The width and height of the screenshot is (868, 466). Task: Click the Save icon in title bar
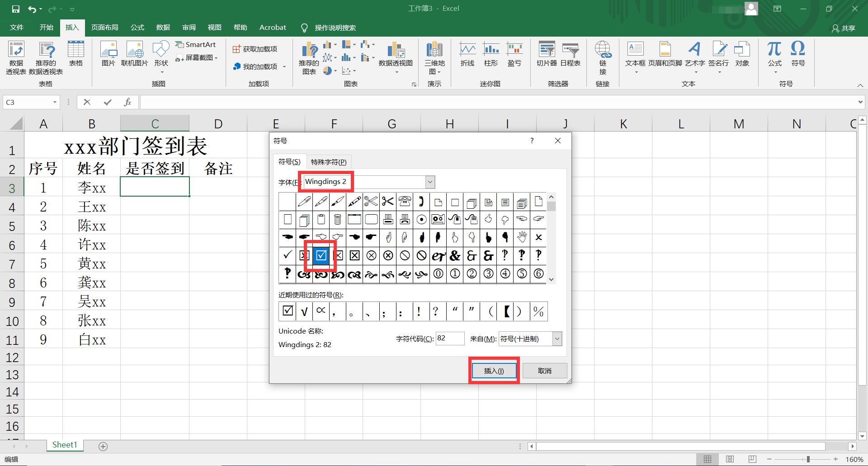(16, 9)
